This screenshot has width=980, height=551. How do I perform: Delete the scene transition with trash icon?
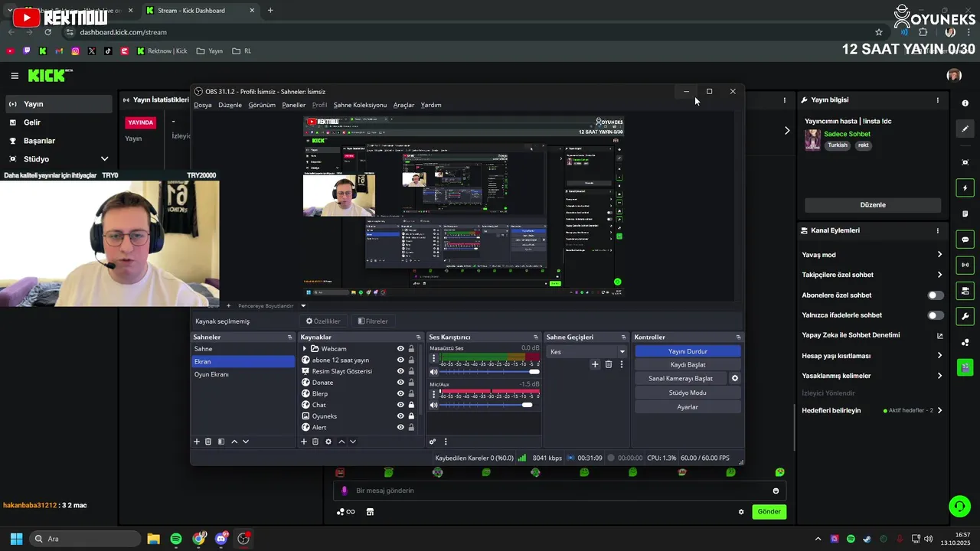click(609, 364)
